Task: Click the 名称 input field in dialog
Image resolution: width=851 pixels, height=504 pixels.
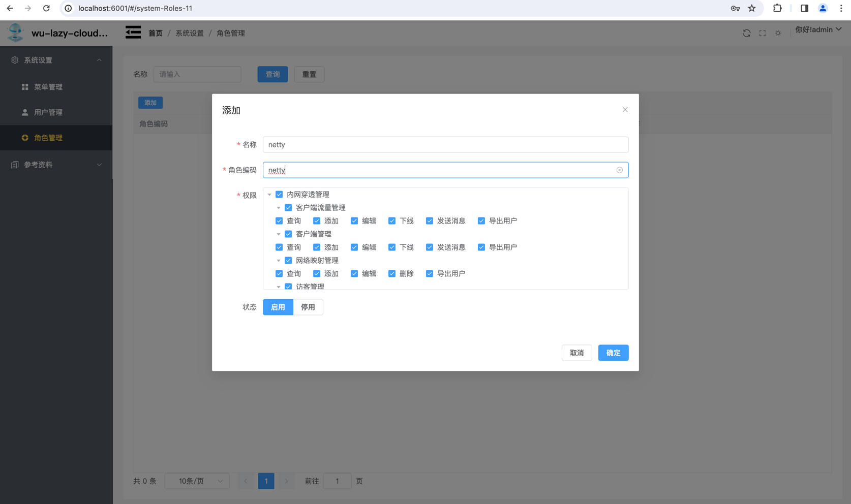Action: tap(445, 145)
